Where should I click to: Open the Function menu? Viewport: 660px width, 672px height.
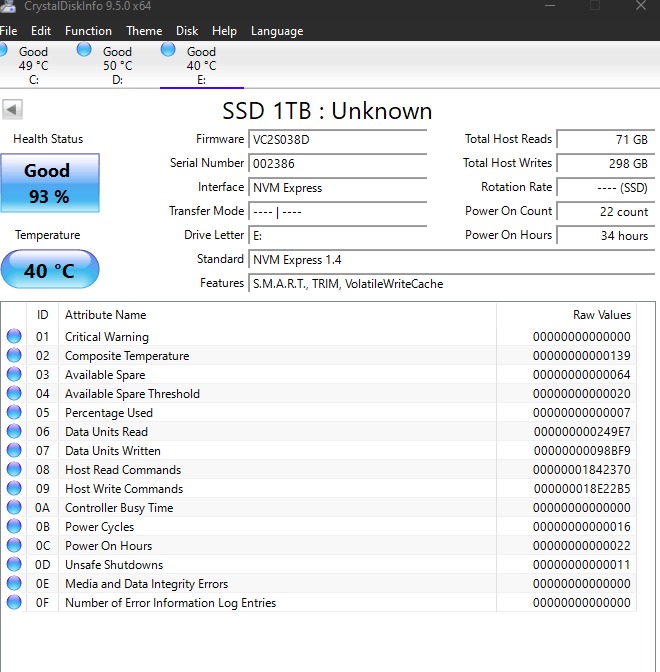coord(88,31)
